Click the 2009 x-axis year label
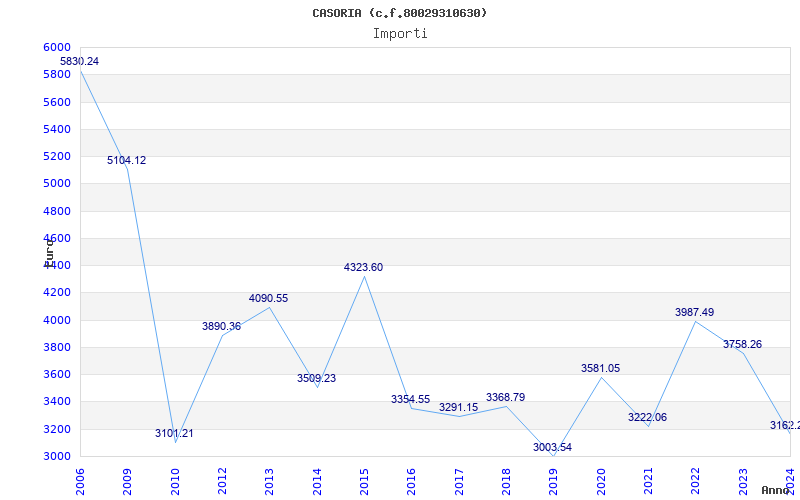 (127, 482)
